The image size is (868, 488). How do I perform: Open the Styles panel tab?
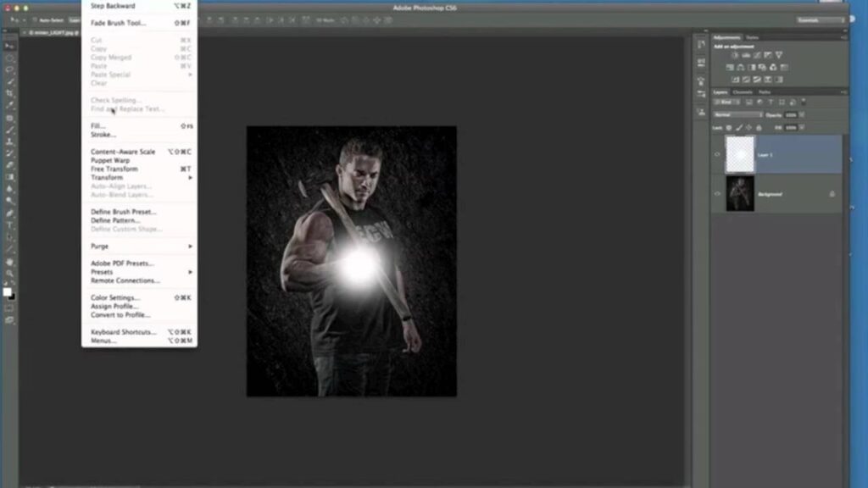[752, 37]
